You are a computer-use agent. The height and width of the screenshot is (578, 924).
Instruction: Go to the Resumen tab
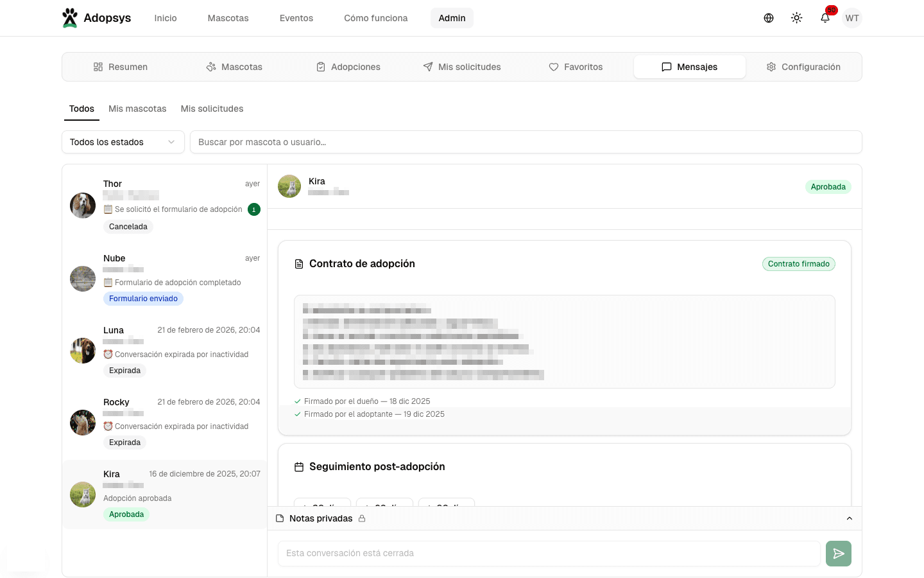(x=120, y=67)
